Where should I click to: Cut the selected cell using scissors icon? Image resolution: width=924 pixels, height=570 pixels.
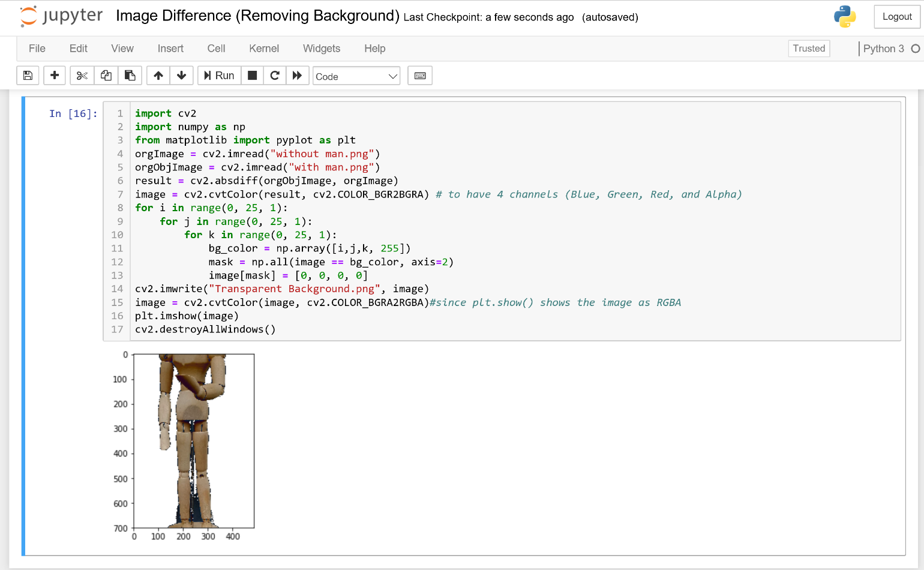(82, 75)
